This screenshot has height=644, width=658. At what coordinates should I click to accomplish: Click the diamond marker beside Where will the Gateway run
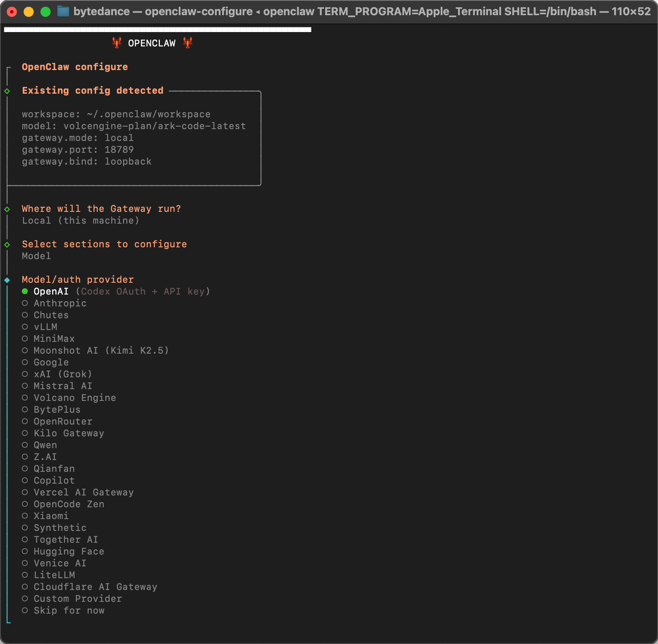7,209
